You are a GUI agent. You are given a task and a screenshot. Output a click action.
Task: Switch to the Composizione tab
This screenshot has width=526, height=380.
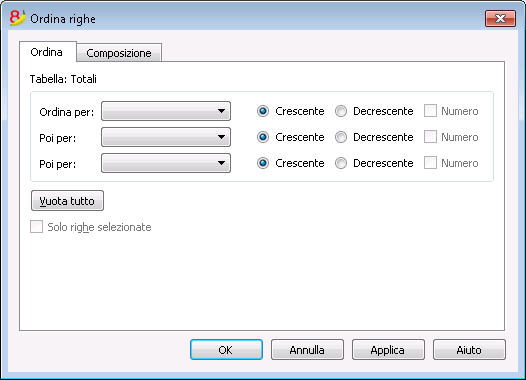pyautogui.click(x=119, y=53)
